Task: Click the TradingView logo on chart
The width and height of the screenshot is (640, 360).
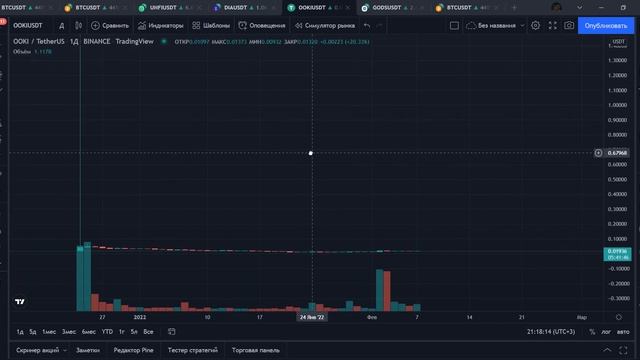Action: tap(20, 302)
